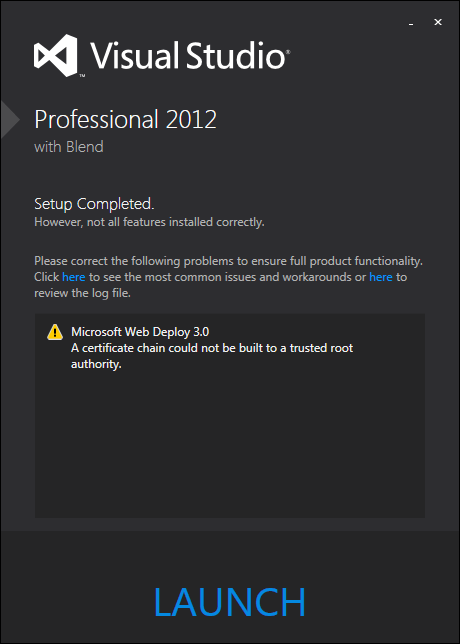Click the yellow warning triangle icon

tap(55, 332)
